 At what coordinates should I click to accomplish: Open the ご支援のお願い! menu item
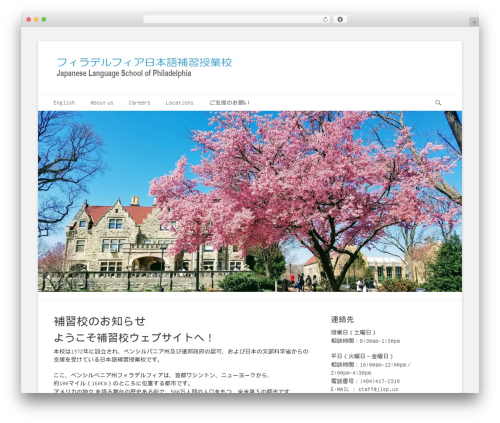229,103
